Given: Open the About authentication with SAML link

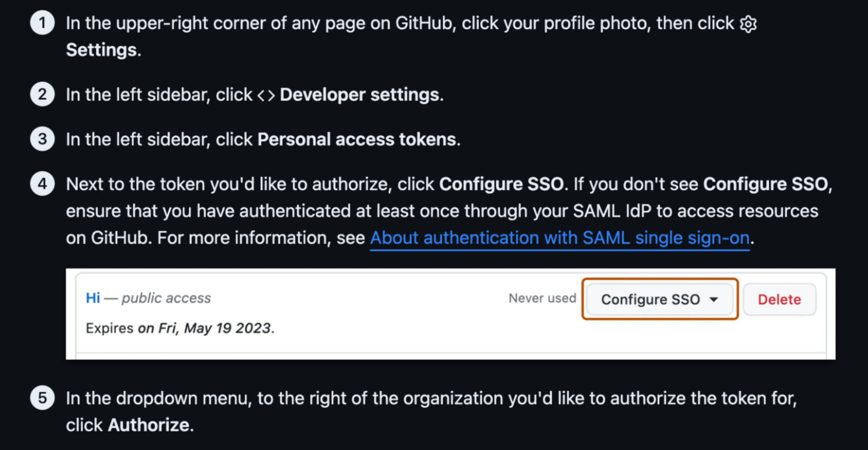Looking at the screenshot, I should (560, 238).
